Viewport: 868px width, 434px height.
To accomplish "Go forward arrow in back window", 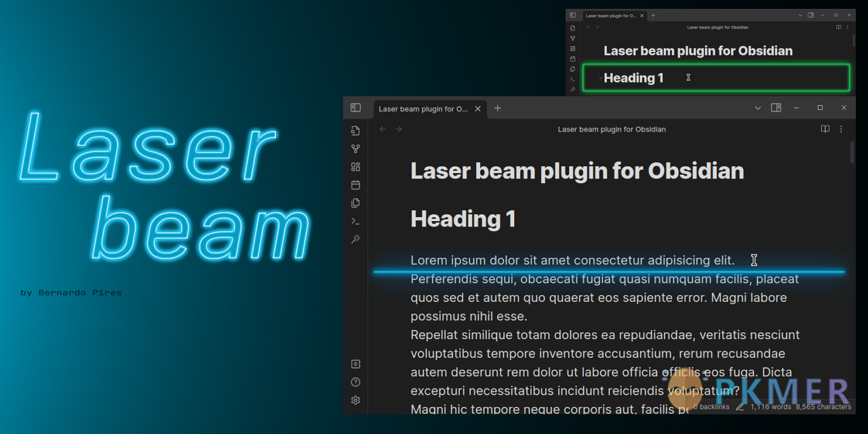I will 597,27.
